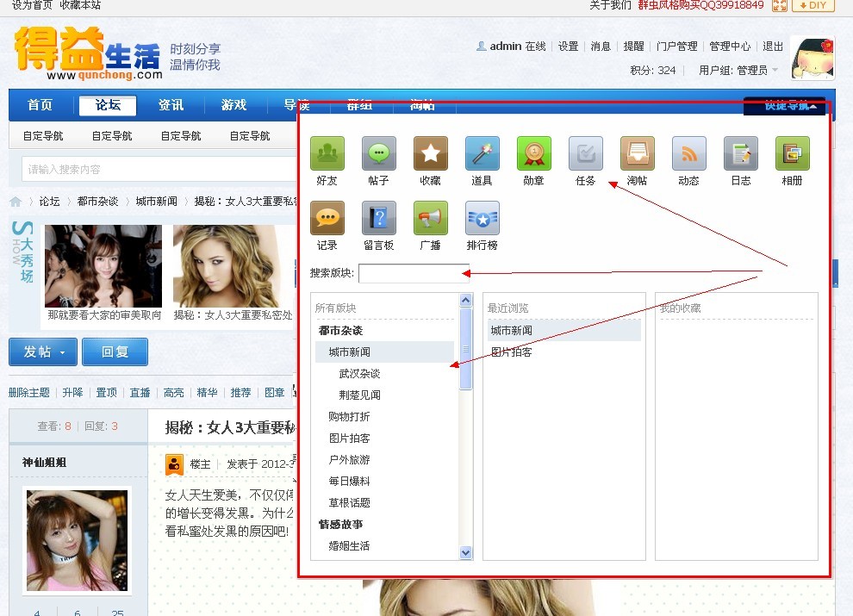Expand the 发帖 post dropdown button
The width and height of the screenshot is (853, 616).
[x=43, y=352]
